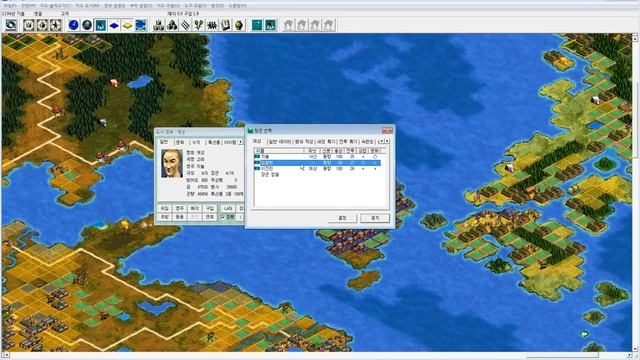Click the 영주 button in the city info dialog
The height and width of the screenshot is (360, 640).
click(180, 209)
